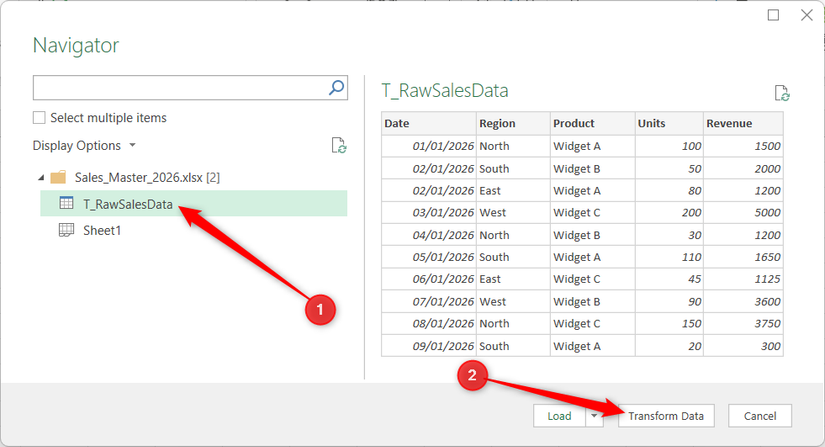Click the Region cell in 07/01/2026 row
825x447 pixels.
click(514, 302)
